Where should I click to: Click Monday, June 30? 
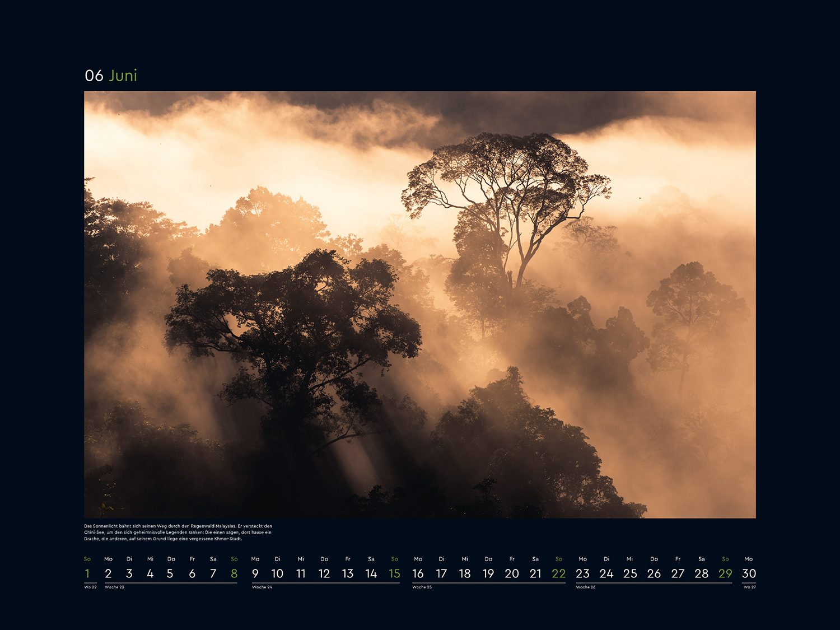coord(749,573)
